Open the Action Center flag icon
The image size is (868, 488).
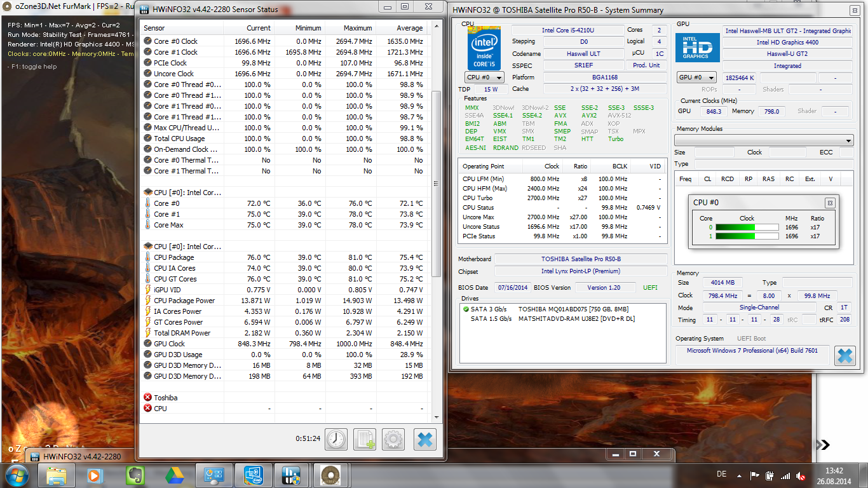755,475
